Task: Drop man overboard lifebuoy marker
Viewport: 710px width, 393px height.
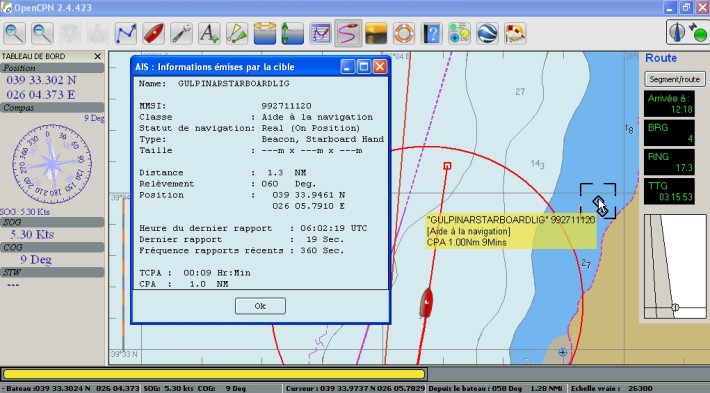Action: pyautogui.click(x=404, y=33)
